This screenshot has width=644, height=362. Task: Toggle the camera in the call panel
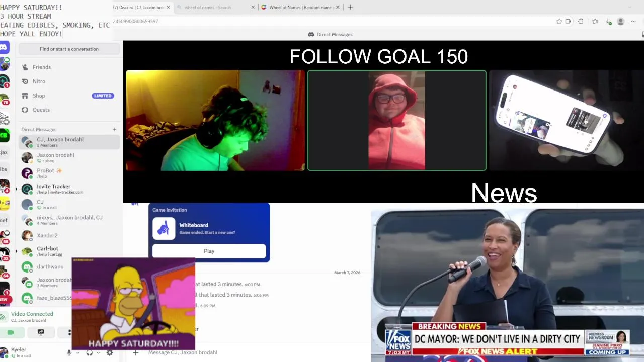[x=11, y=332]
